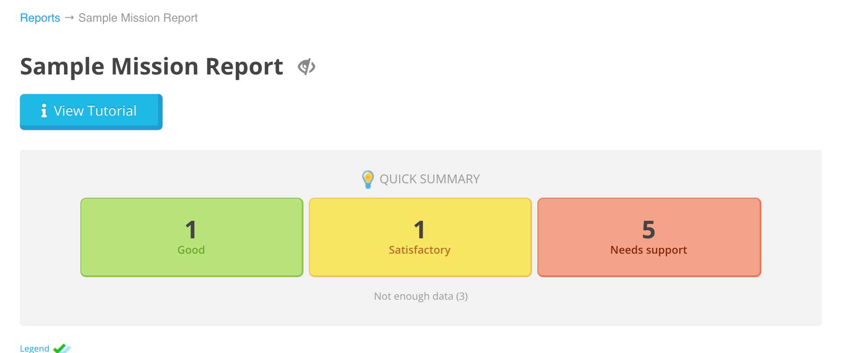Click the Needs support label text

(x=649, y=250)
